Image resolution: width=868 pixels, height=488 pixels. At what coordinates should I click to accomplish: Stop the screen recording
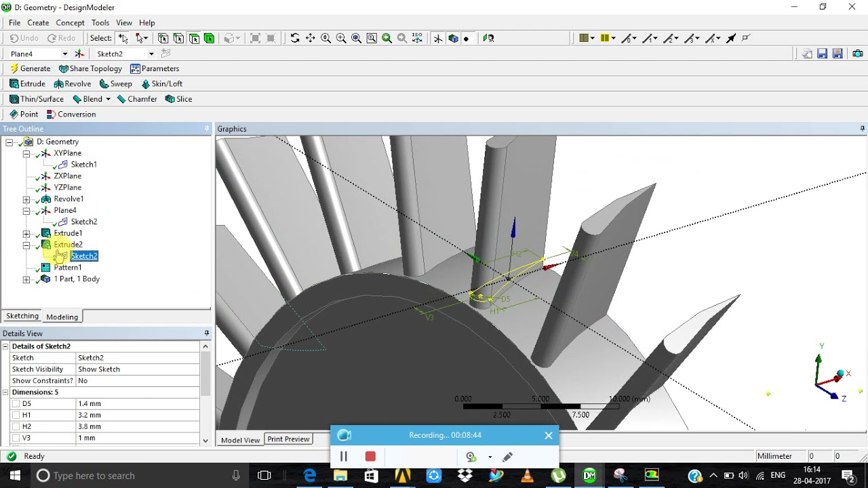click(370, 457)
